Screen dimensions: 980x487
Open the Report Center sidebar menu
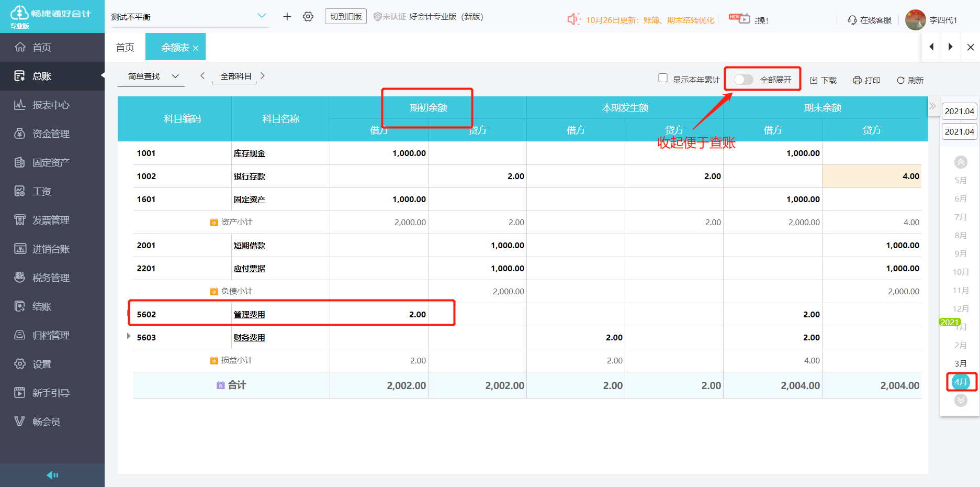click(51, 105)
